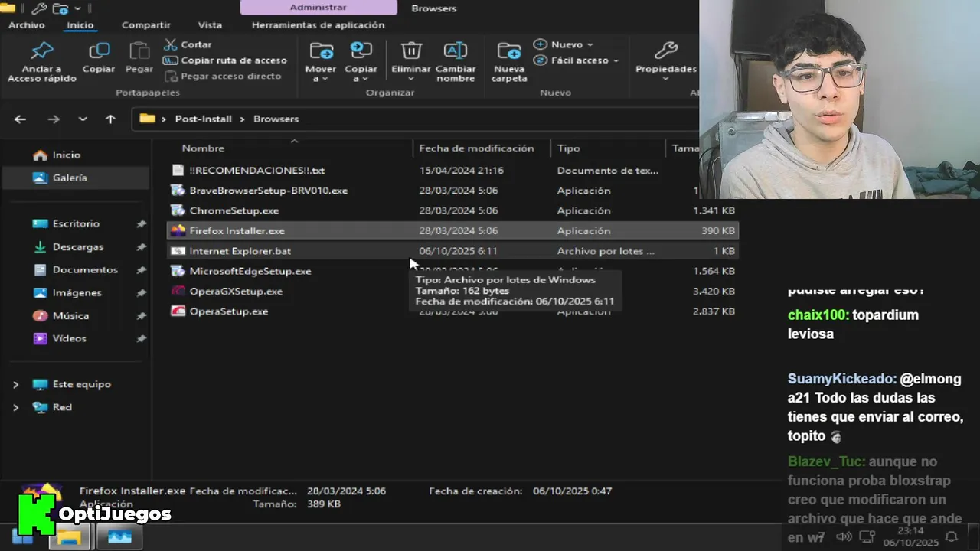The height and width of the screenshot is (551, 980).
Task: Switch to the Inicio ribbon tab
Action: [x=80, y=25]
